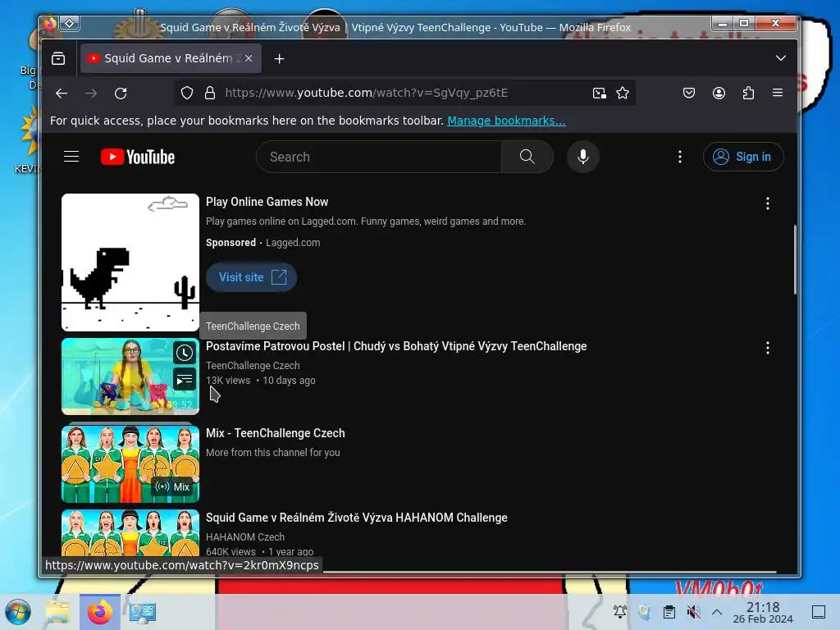Open Firefox View recent browsing icon
The image size is (840, 630).
[x=58, y=58]
